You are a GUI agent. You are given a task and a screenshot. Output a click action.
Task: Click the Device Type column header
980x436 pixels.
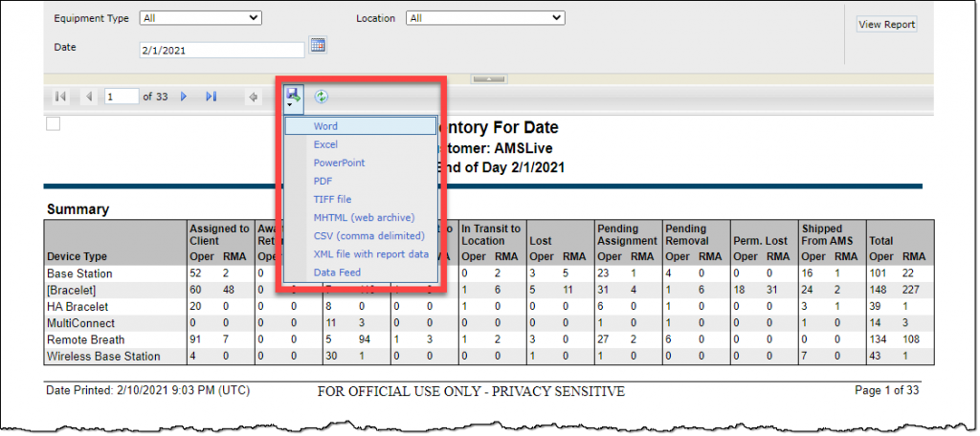click(x=77, y=257)
